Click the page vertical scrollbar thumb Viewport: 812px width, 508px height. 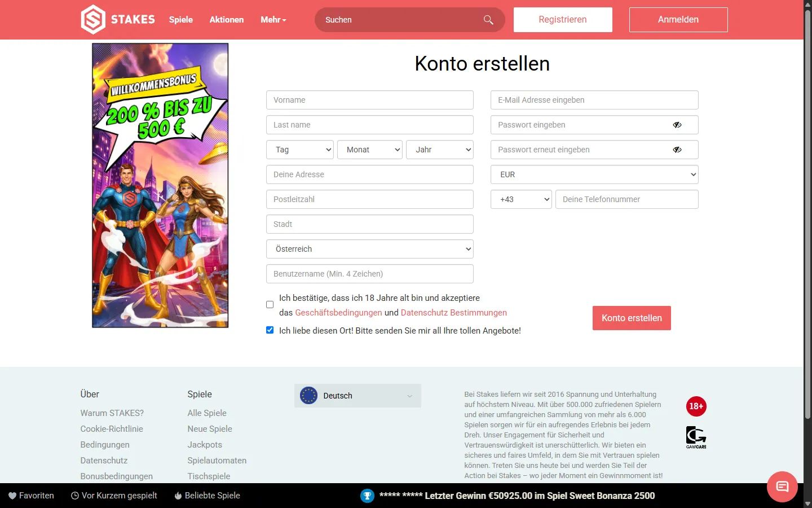point(807,214)
